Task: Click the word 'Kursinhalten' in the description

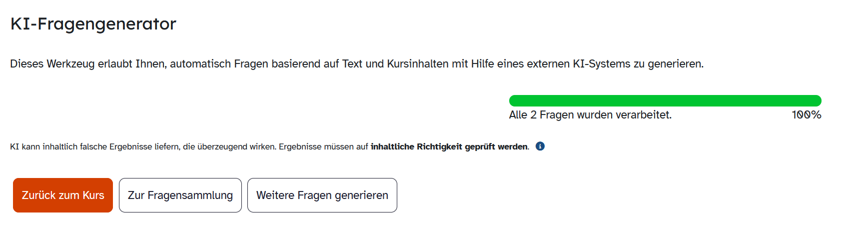Action: (x=418, y=64)
